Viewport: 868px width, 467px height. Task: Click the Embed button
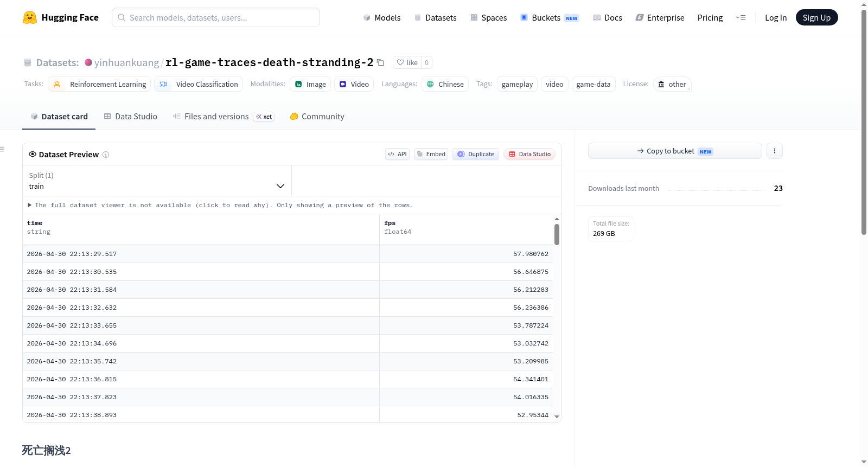[431, 154]
